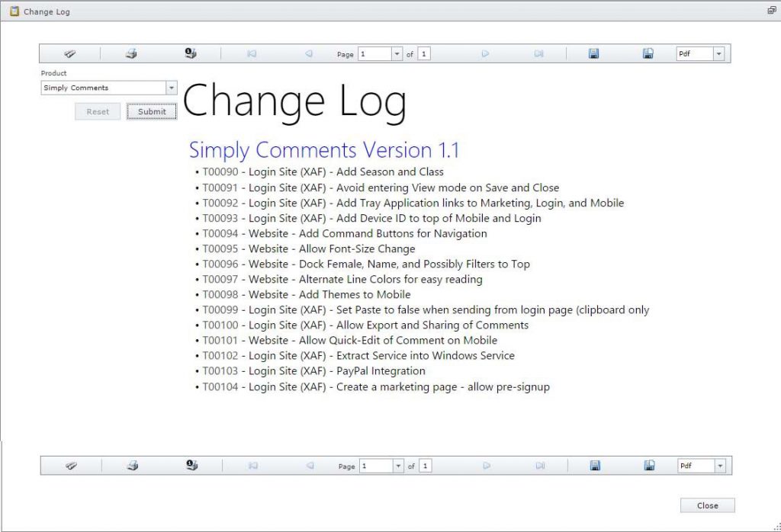Click total pages box in bottom toolbar
781x532 pixels.
[426, 466]
